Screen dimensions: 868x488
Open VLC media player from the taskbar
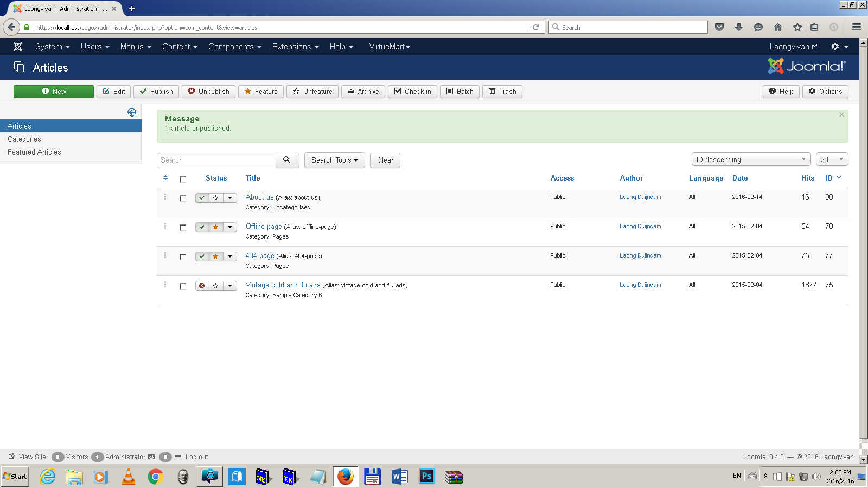tap(129, 477)
